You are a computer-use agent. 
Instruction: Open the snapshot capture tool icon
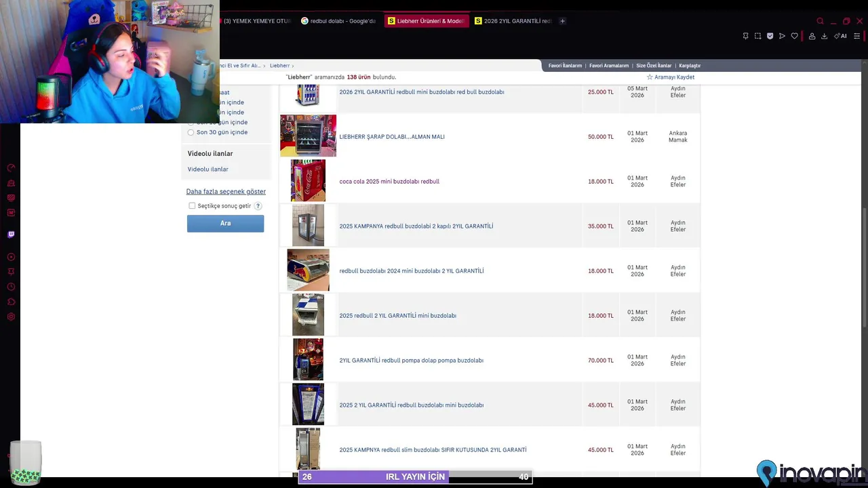pos(757,36)
